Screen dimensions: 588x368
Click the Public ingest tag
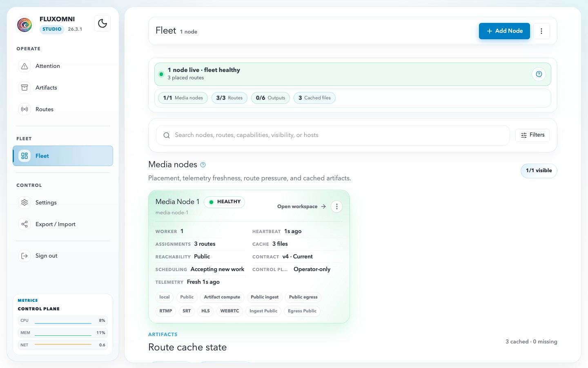(x=265, y=297)
